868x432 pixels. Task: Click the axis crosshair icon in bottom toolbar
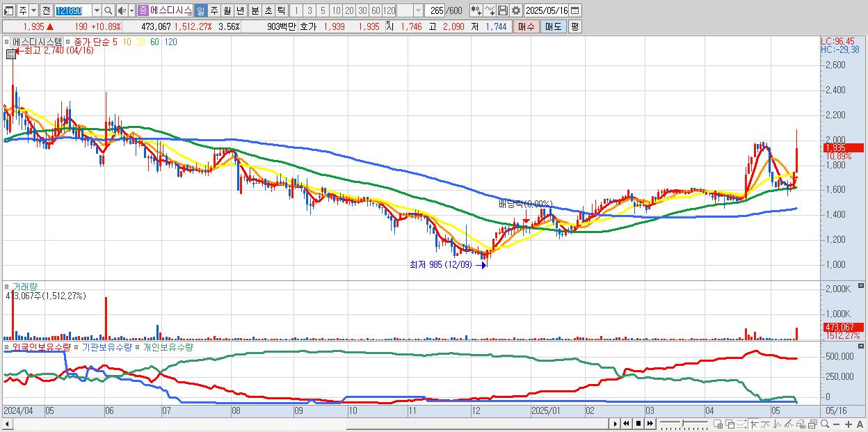point(755,424)
